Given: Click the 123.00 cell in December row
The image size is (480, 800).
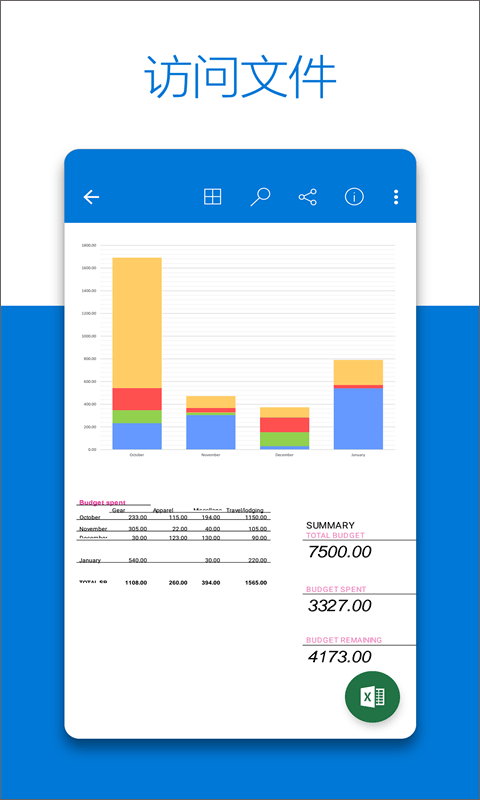Looking at the screenshot, I should point(178,538).
